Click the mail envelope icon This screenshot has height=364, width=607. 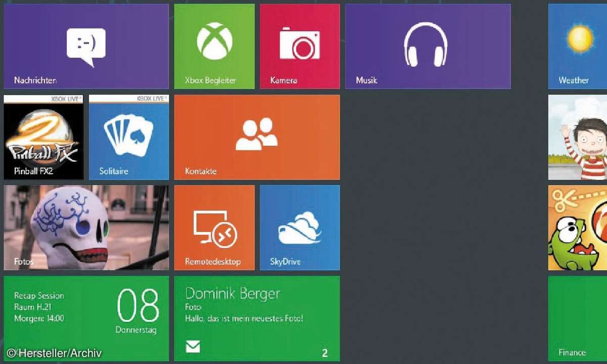pos(193,346)
